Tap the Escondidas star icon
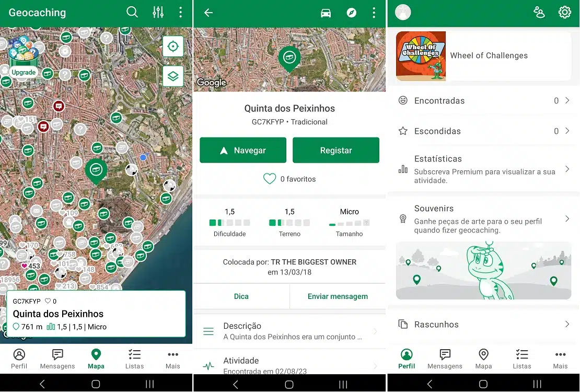The height and width of the screenshot is (392, 580). tap(403, 131)
